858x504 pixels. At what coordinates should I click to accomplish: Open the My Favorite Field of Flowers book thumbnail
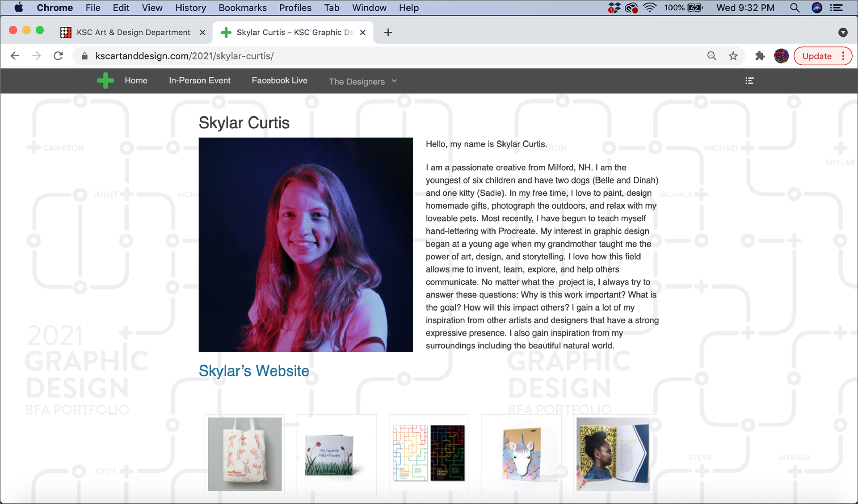[337, 454]
